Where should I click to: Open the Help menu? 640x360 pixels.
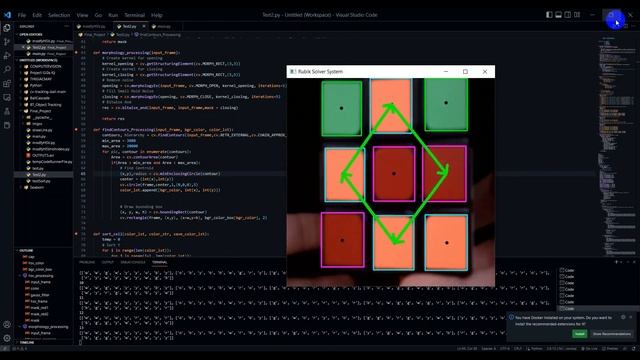click(x=157, y=15)
